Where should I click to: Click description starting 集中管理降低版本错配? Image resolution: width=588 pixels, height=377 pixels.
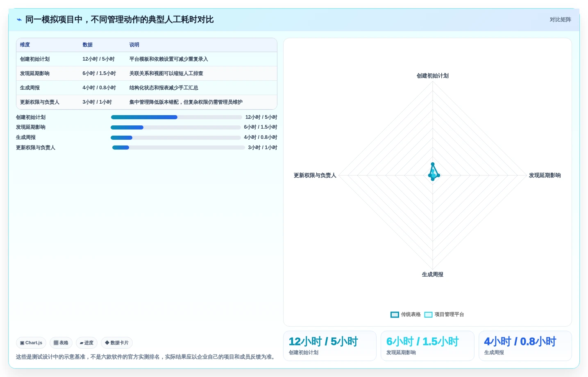tap(186, 102)
